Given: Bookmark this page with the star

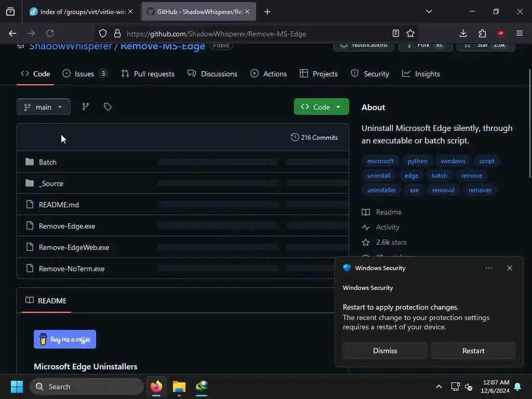Looking at the screenshot, I should click(x=410, y=33).
